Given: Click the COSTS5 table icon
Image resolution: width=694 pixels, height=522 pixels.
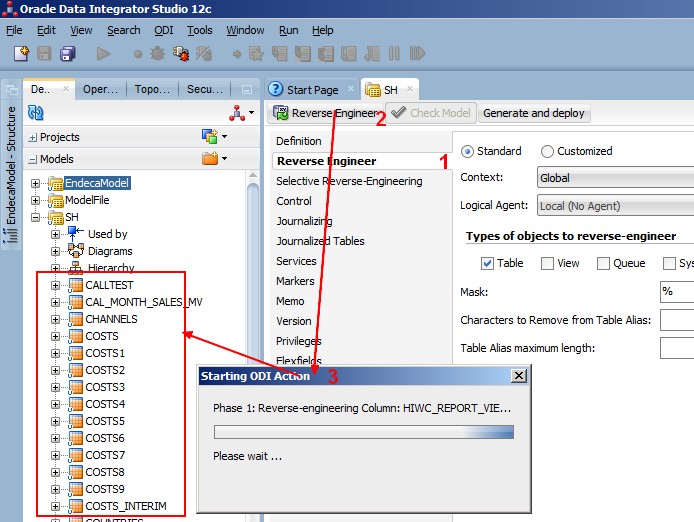Looking at the screenshot, I should pyautogui.click(x=76, y=421).
